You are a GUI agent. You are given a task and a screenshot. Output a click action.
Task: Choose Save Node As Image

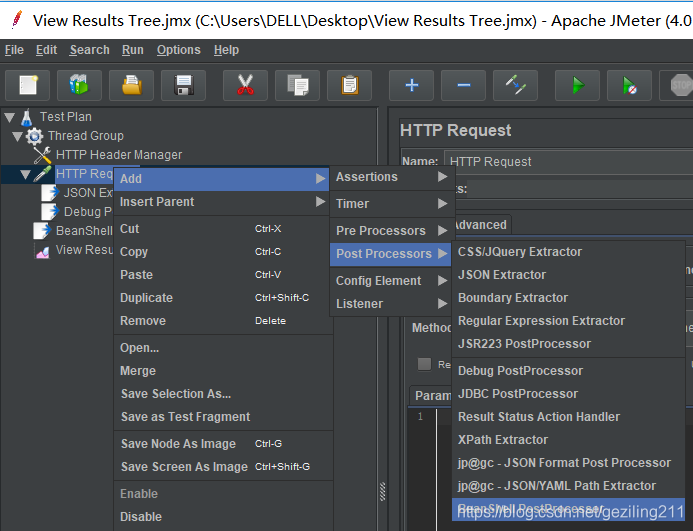tap(223, 444)
